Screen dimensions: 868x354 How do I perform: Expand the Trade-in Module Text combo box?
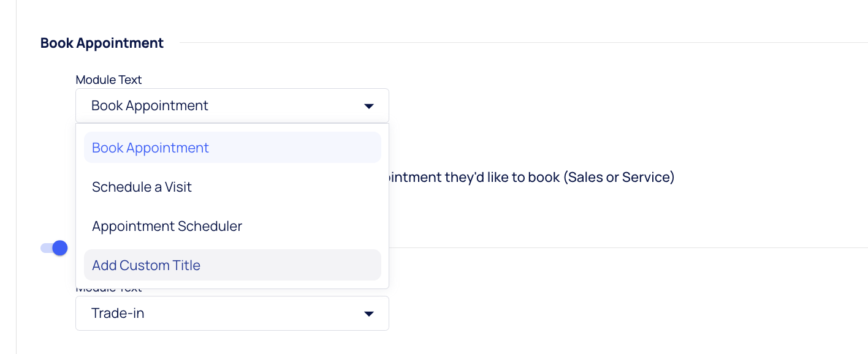(232, 314)
